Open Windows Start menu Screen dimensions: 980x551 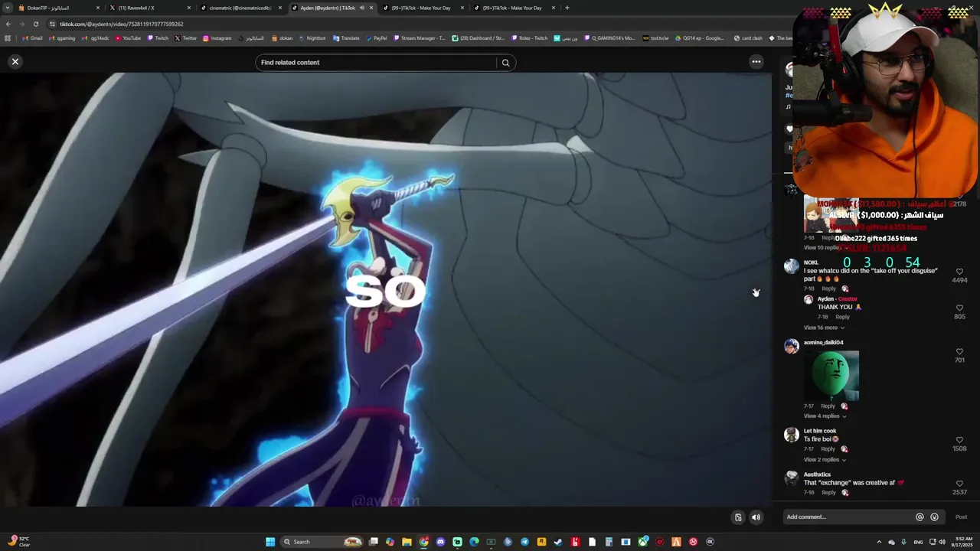[270, 542]
